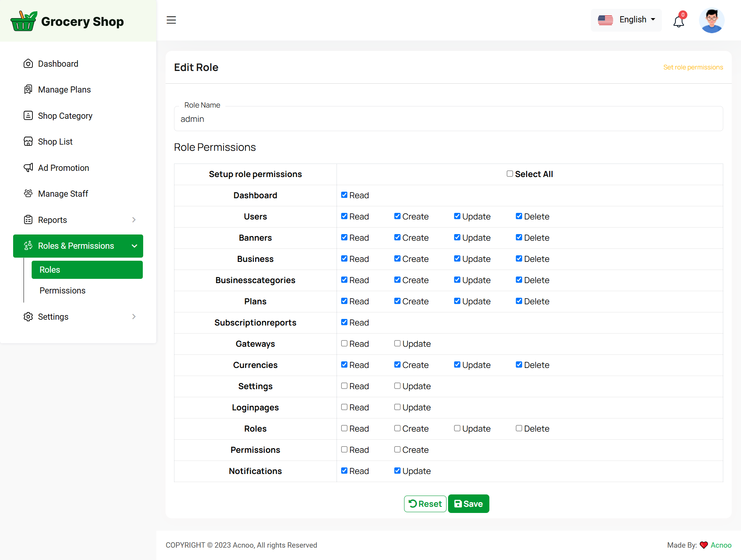The height and width of the screenshot is (560, 741).
Task: Click the hamburger menu icon
Action: pyautogui.click(x=171, y=20)
